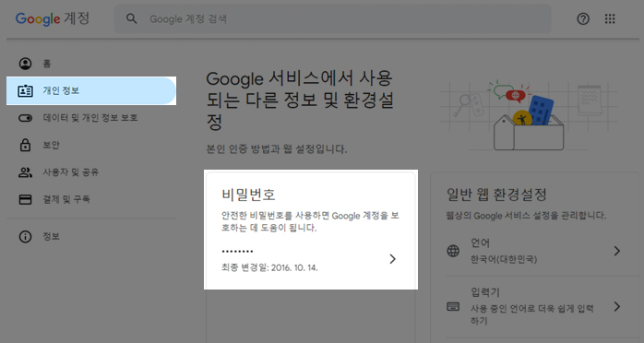
Task: Click the Google 계정 logo
Action: click(x=53, y=18)
